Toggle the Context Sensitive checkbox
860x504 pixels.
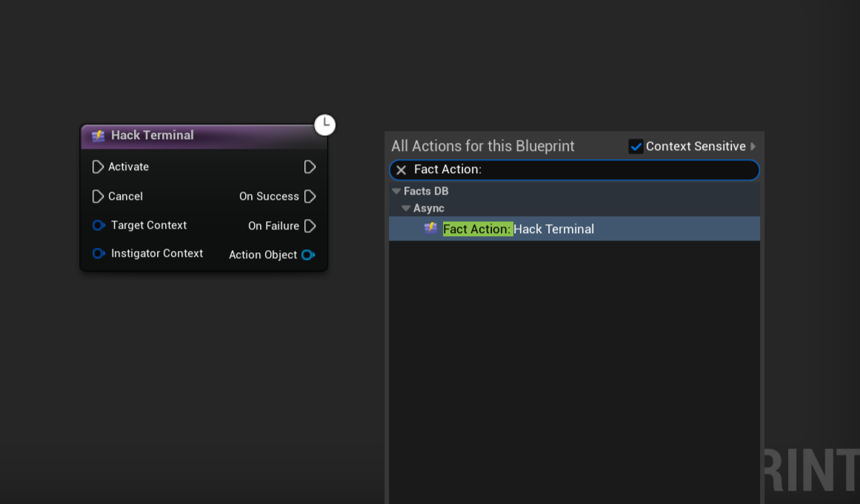coord(636,147)
